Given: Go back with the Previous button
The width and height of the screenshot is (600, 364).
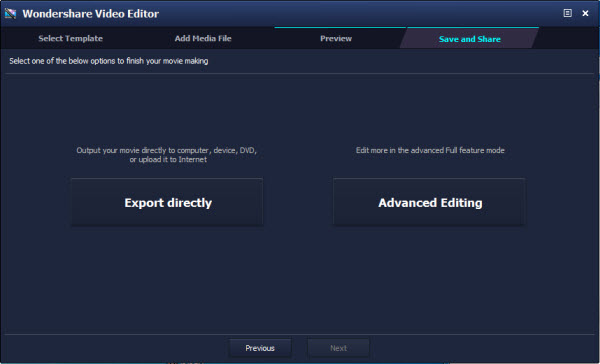Looking at the screenshot, I should click(260, 348).
